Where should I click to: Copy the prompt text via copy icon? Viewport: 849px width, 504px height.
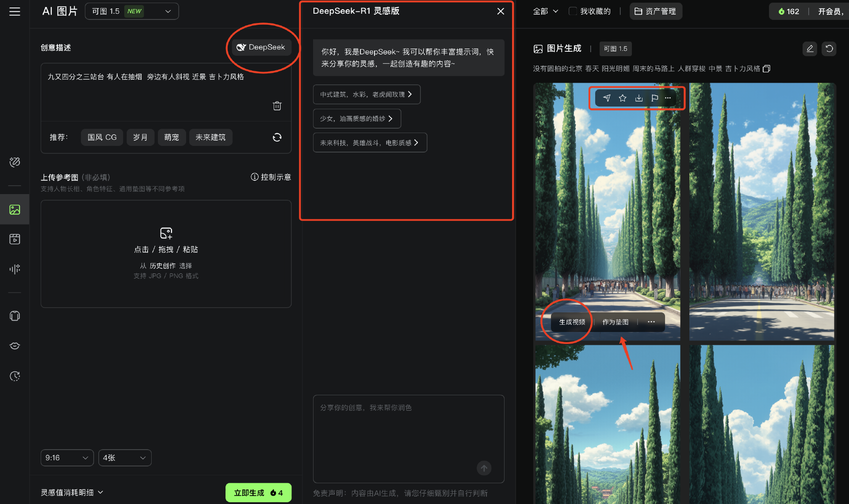[767, 69]
